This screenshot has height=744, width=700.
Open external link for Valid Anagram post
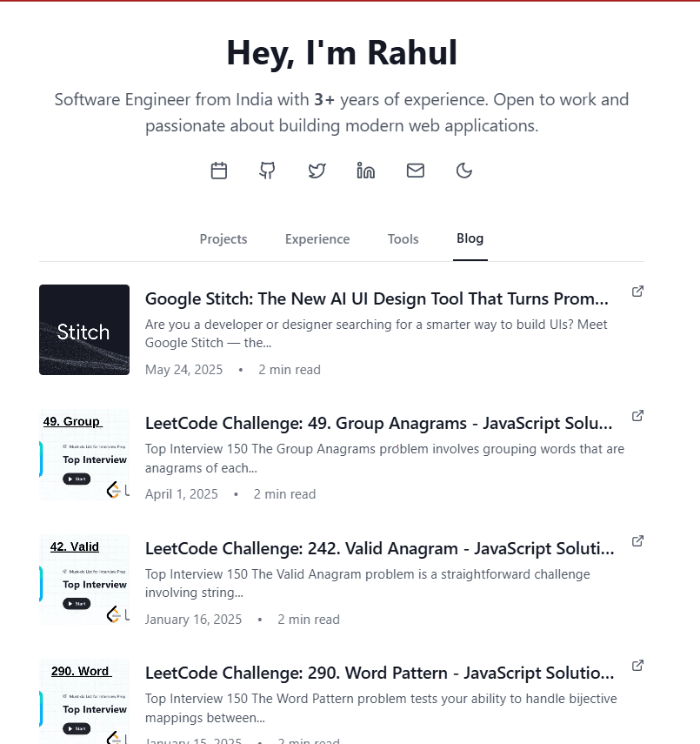click(637, 541)
